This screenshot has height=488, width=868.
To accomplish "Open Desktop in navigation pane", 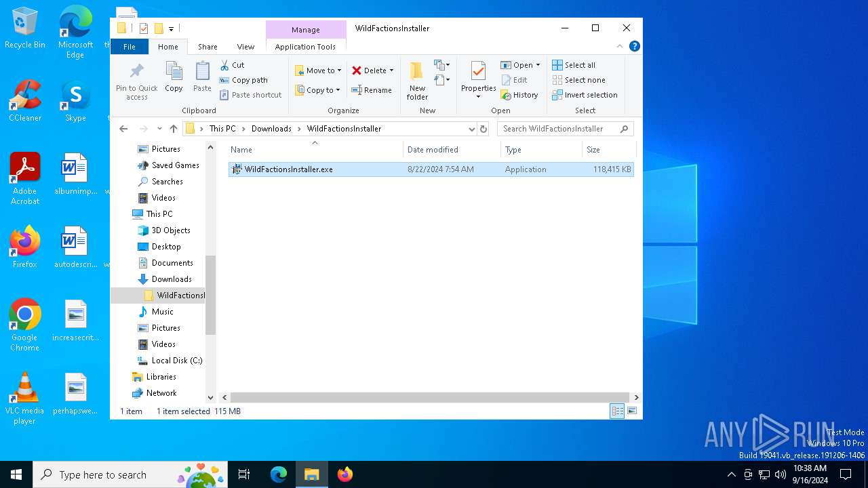I will coord(165,247).
